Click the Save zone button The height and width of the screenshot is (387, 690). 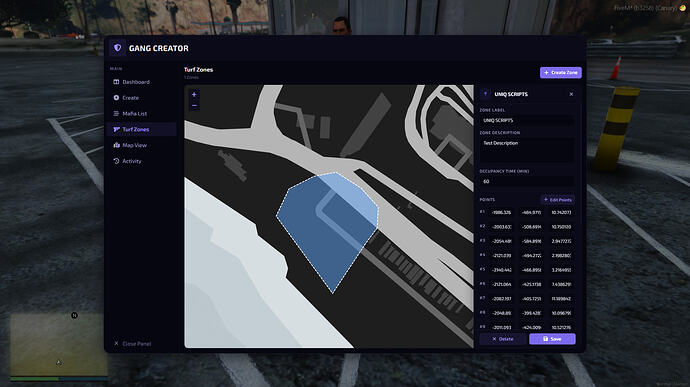[x=552, y=339]
